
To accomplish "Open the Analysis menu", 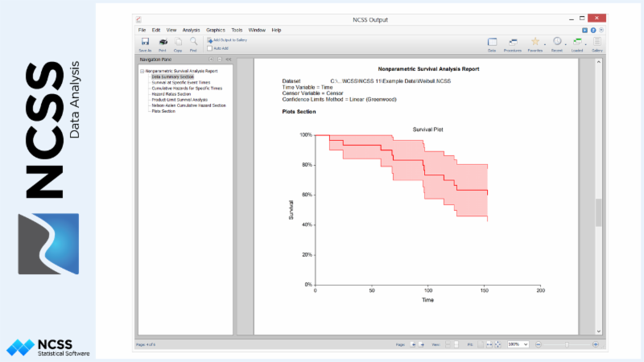I will 192,30.
